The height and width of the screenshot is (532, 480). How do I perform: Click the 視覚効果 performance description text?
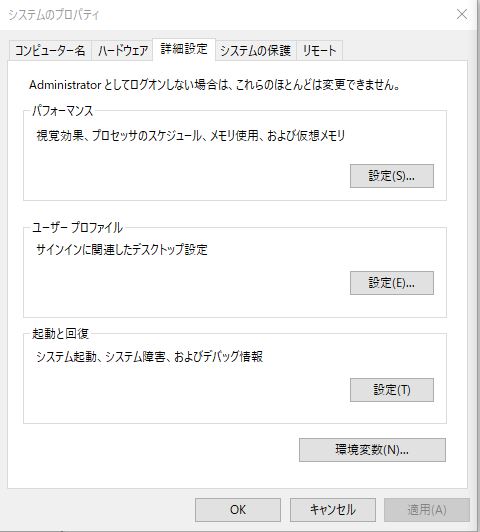tap(191, 136)
